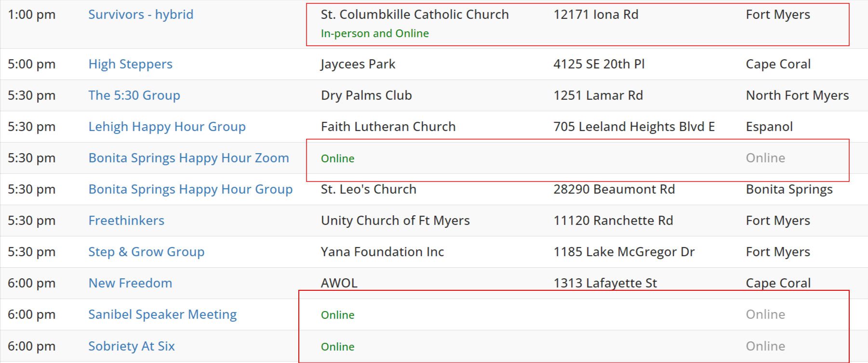Click the Dry Palms Club location

tap(366, 95)
